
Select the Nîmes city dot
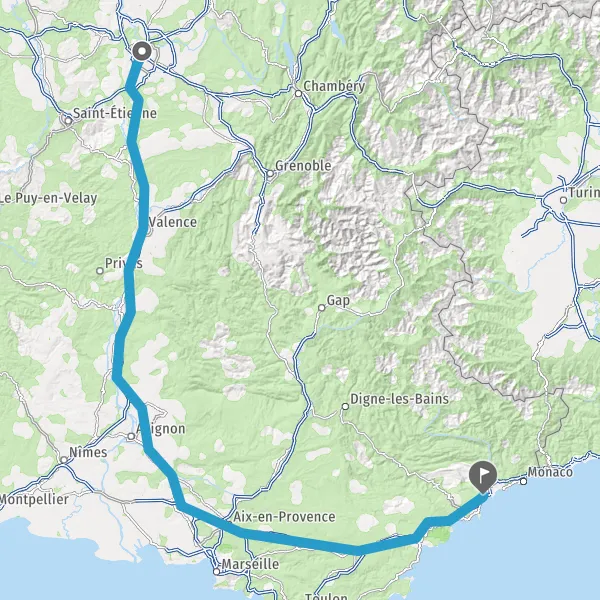pos(64,460)
